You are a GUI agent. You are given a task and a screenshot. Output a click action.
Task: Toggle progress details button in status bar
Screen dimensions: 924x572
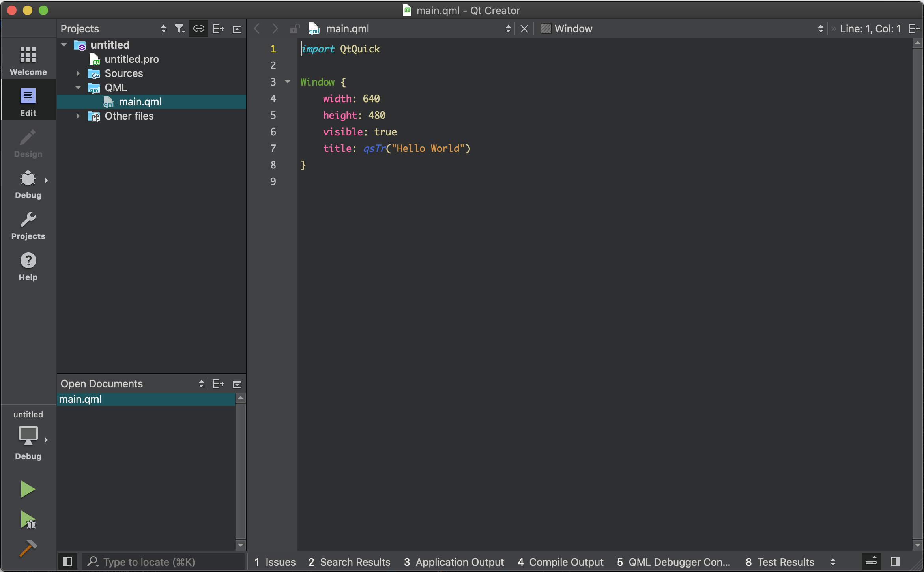pyautogui.click(x=871, y=561)
